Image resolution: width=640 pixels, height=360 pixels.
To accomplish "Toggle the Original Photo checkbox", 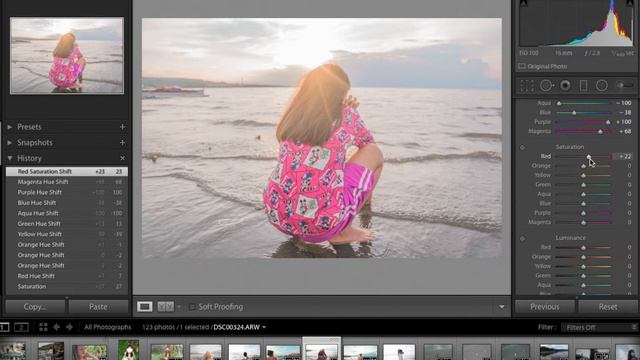I will pos(522,66).
